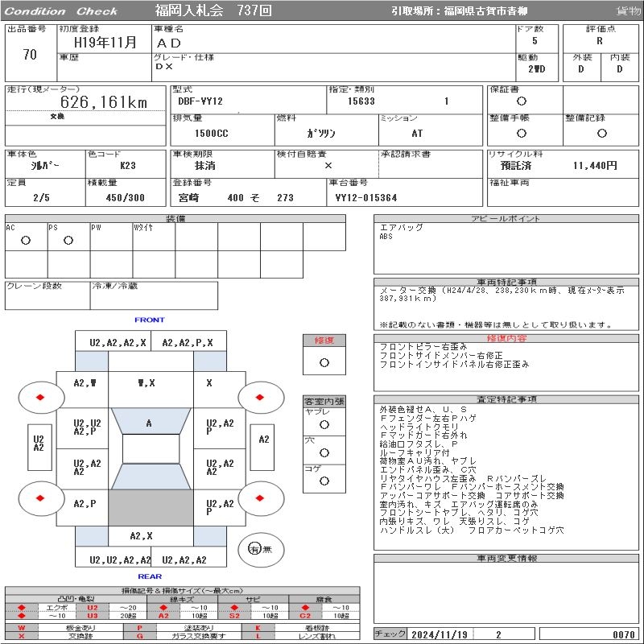Screen dimensions: 644x644
Task: Click the hood cell marked W,X
Action: point(151,390)
